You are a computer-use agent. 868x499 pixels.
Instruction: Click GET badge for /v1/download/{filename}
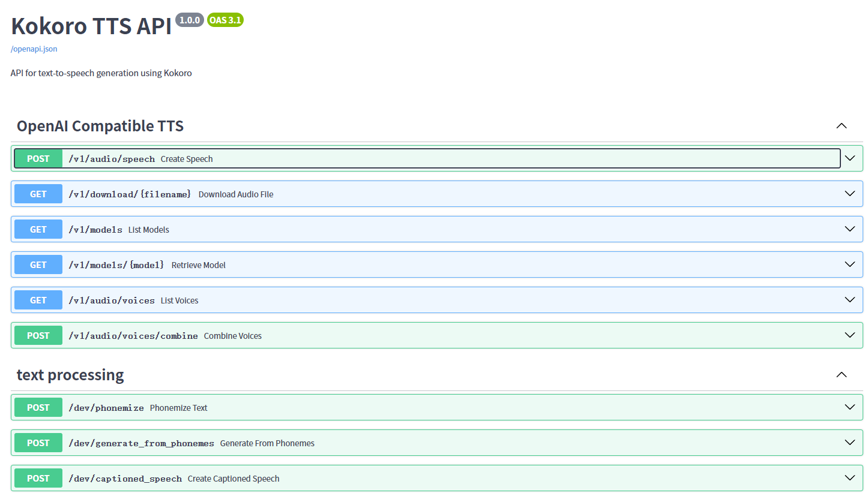(x=38, y=194)
